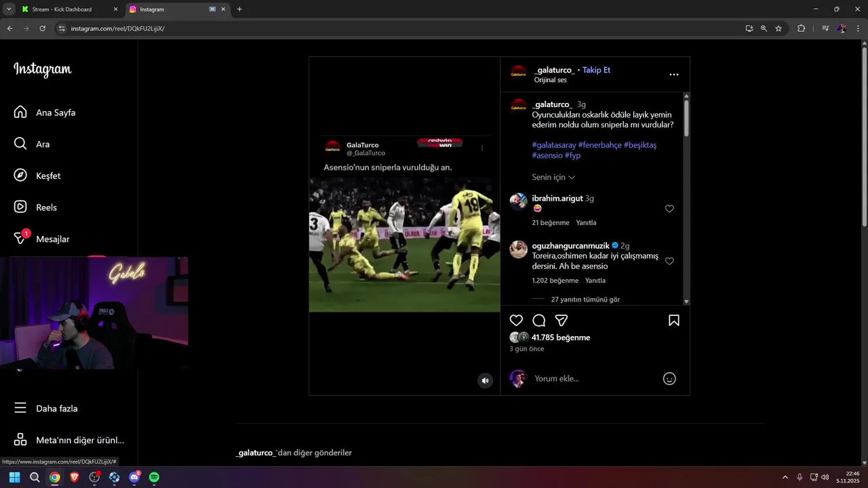Click the Yorum ekle comment field
Image resolution: width=868 pixels, height=488 pixels.
point(593,378)
